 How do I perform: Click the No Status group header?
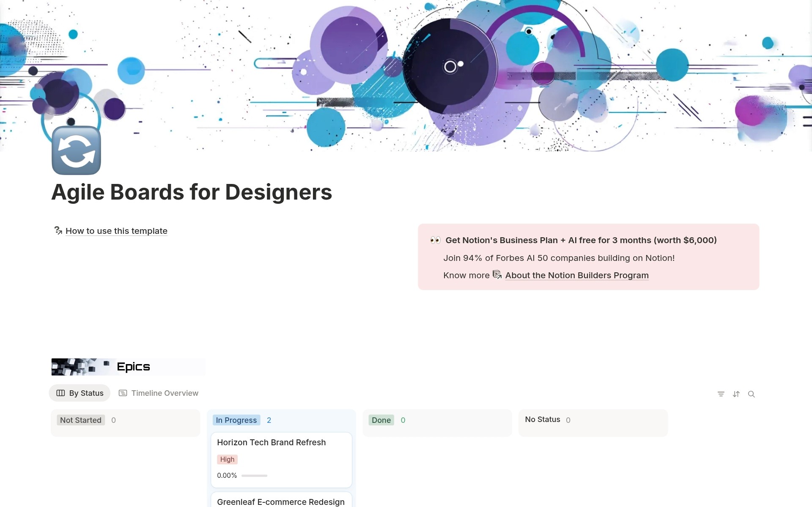542,419
